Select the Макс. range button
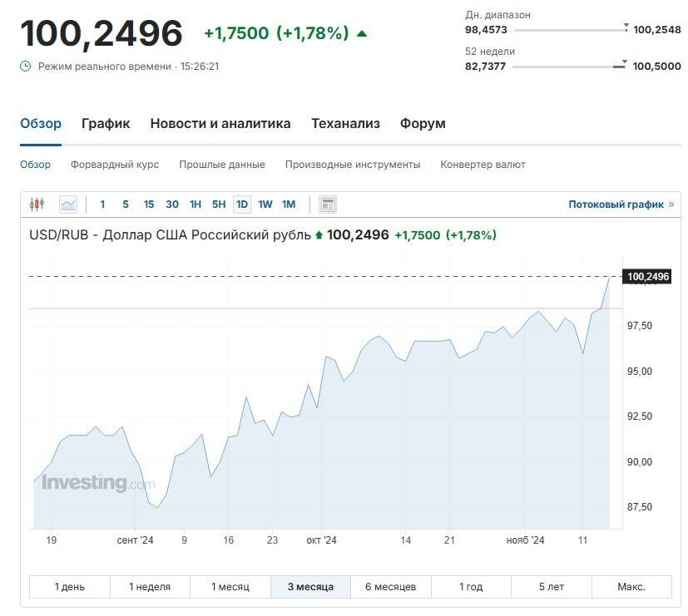688x616 pixels. tap(631, 587)
